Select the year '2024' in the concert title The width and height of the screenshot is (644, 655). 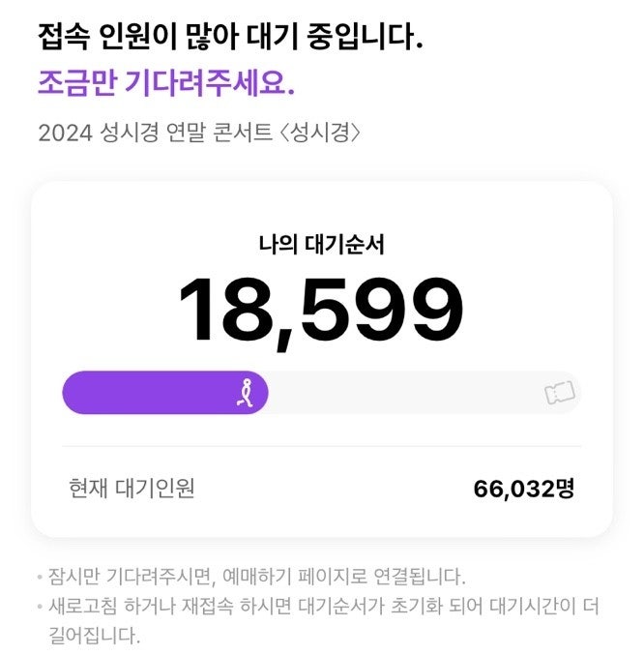[x=64, y=133]
